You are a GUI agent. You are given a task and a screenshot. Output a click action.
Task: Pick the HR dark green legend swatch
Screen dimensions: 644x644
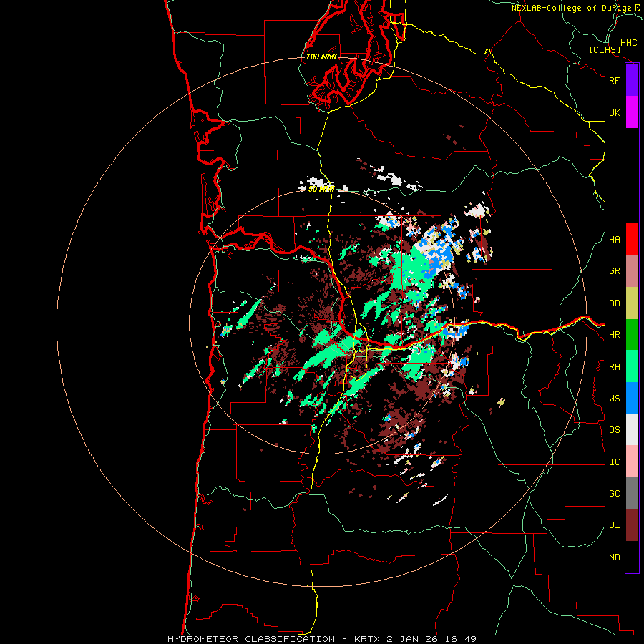pos(632,335)
